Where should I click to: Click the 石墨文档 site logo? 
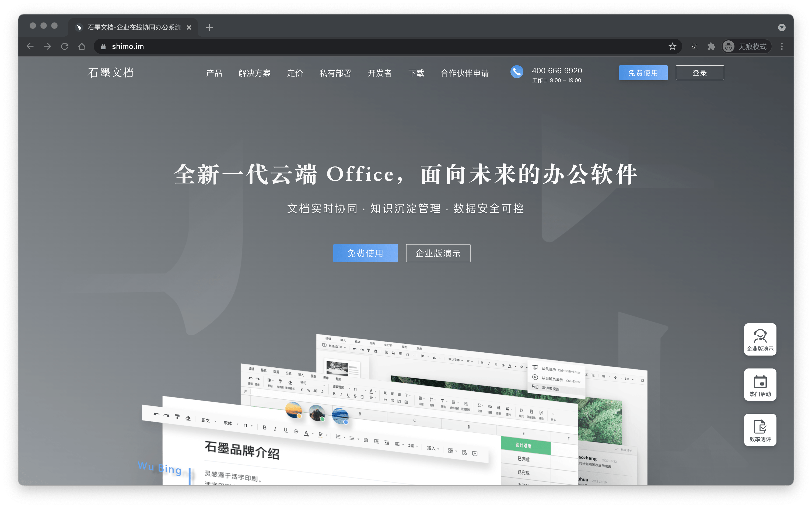pyautogui.click(x=110, y=72)
